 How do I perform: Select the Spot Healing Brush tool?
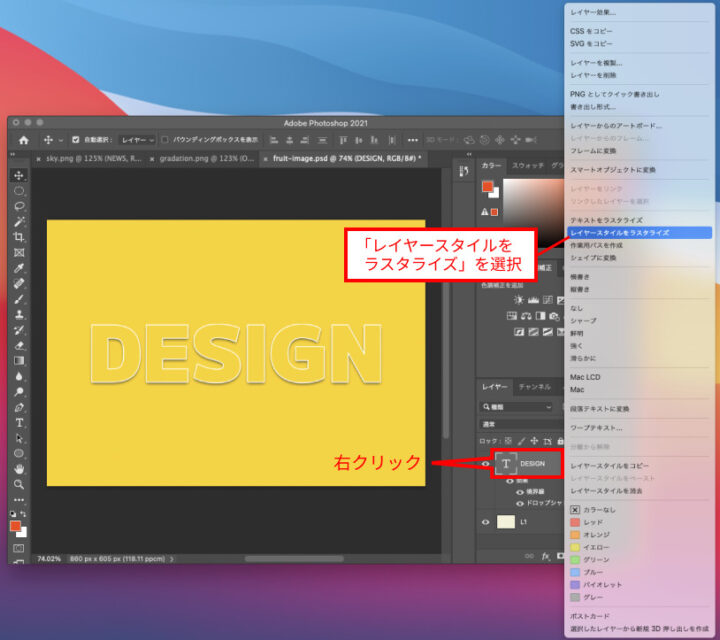click(19, 284)
